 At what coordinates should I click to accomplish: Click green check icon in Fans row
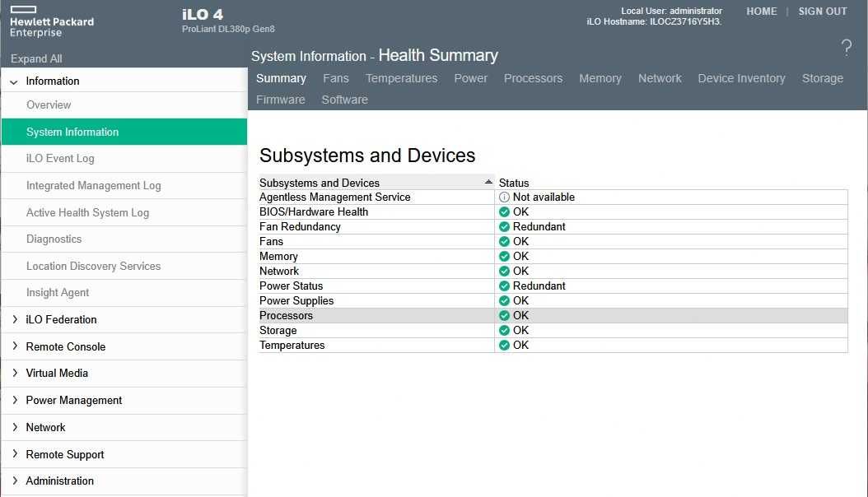click(x=504, y=242)
